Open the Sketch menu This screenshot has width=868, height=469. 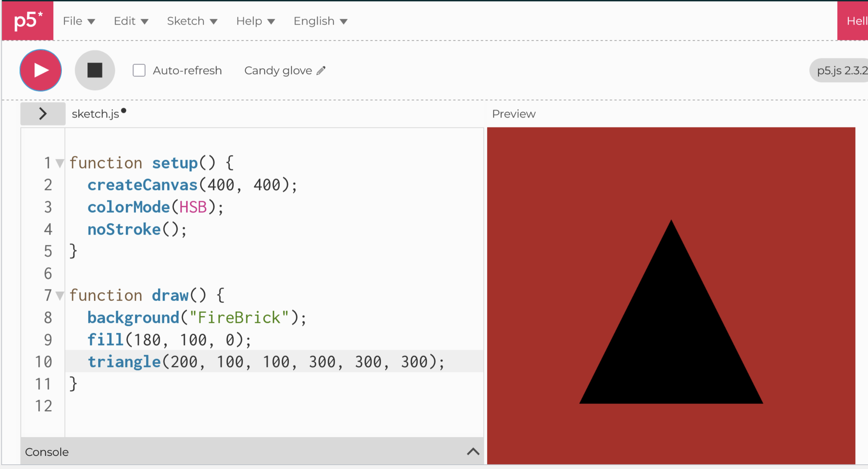click(x=192, y=21)
